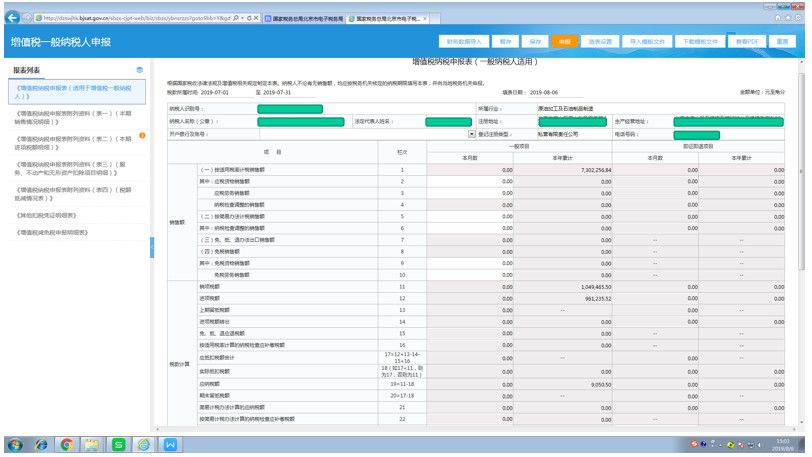Open a new blank browser tab
This screenshot has height=457, width=812.
(436, 19)
